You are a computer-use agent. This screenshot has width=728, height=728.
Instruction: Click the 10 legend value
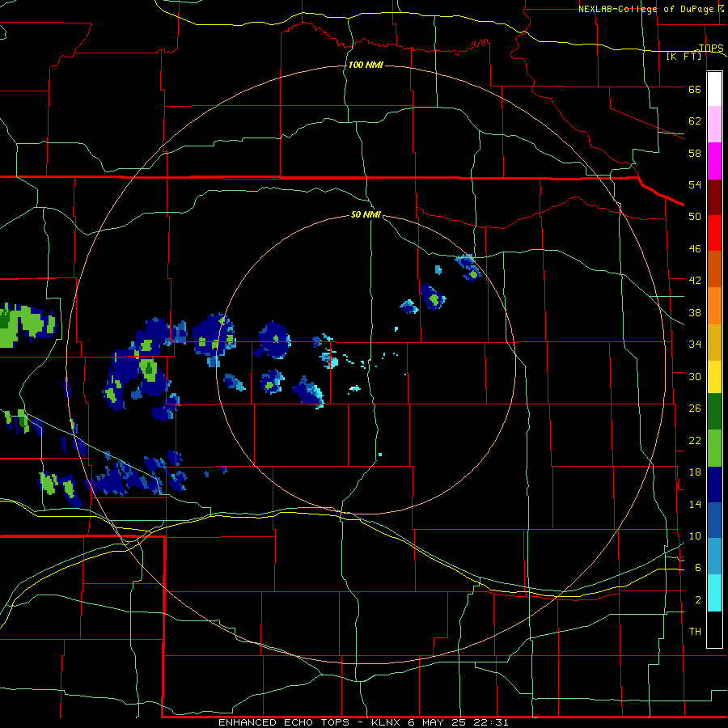pos(695,536)
